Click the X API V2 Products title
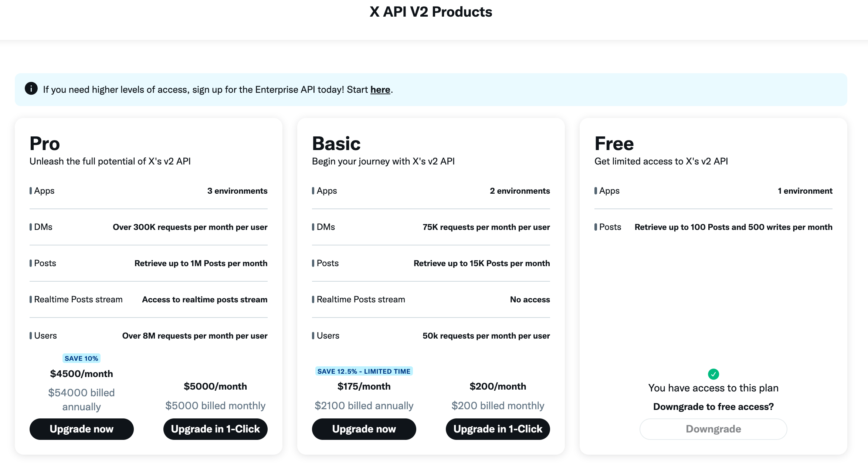Screen dimensions: 868x465 click(431, 12)
